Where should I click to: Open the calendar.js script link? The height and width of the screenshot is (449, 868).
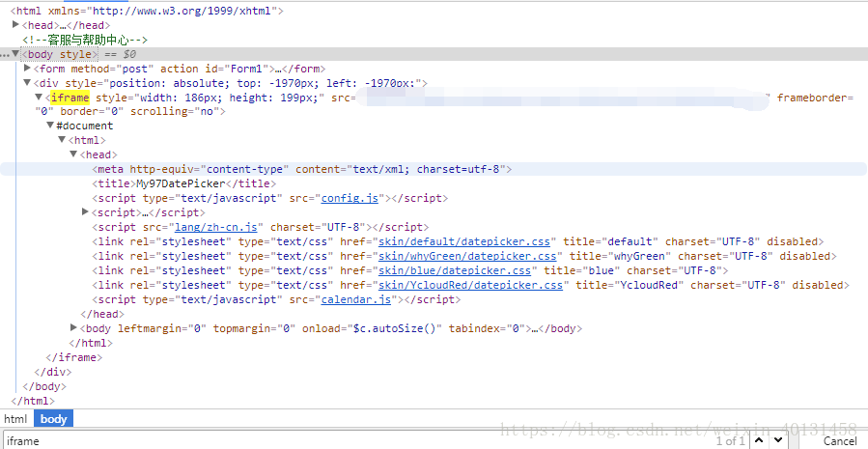tap(356, 299)
